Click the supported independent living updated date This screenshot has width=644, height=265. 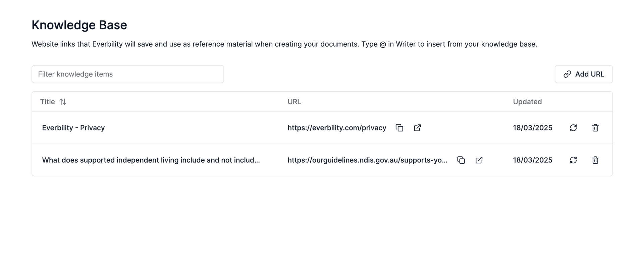(x=532, y=160)
